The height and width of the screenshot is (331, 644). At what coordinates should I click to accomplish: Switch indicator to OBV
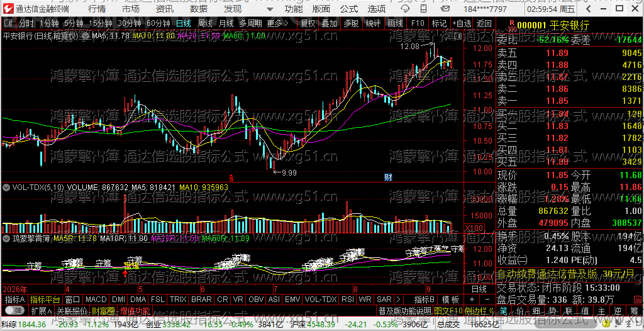(256, 300)
